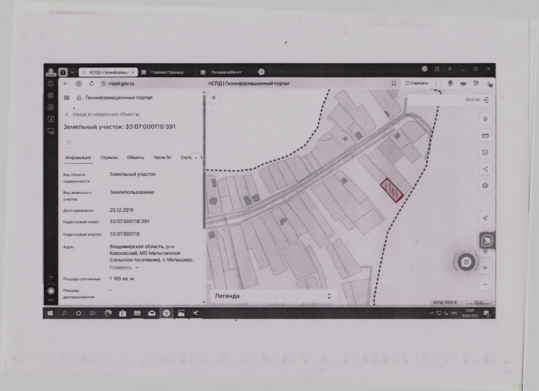The image size is (539, 391).
Task: Bookmark the page via address bar icon
Action: coord(394,83)
